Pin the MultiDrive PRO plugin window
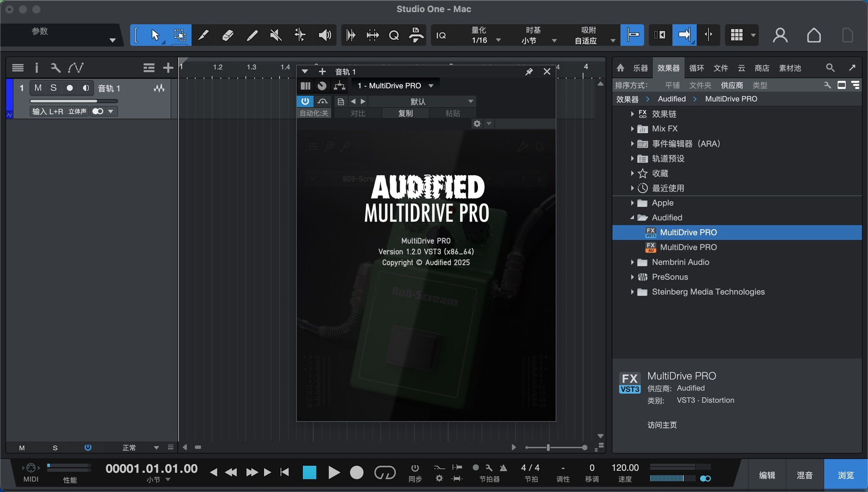This screenshot has height=492, width=868. pyautogui.click(x=529, y=71)
